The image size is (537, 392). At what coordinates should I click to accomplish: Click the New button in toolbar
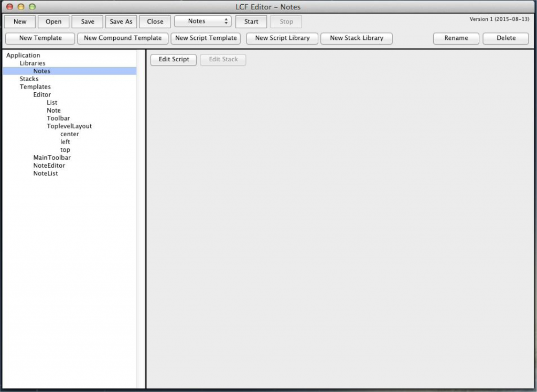click(x=20, y=21)
